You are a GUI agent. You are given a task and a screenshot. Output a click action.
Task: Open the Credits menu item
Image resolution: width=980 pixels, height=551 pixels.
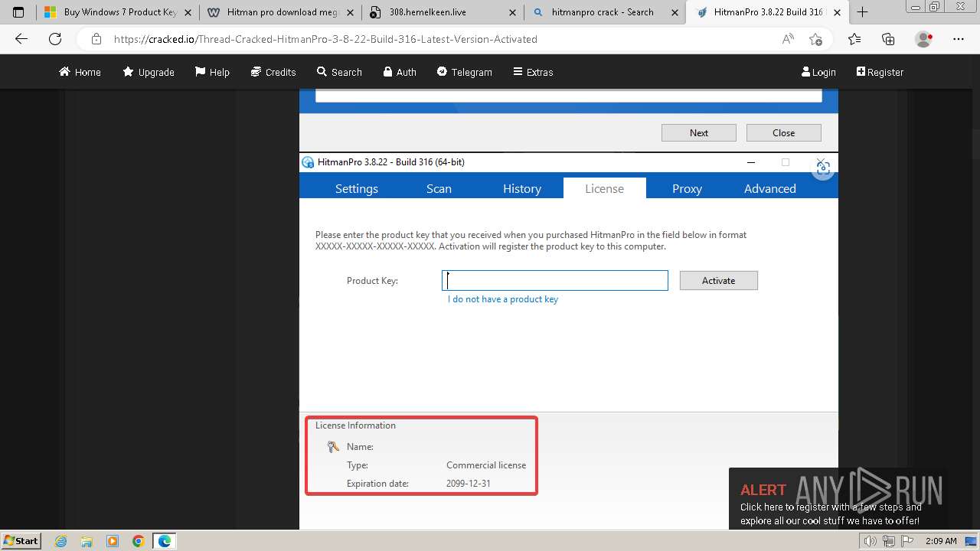coord(273,72)
